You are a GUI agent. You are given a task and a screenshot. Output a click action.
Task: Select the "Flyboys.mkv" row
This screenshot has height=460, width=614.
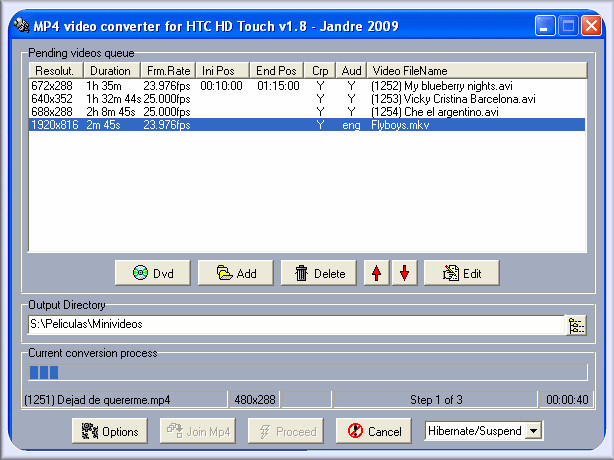[x=307, y=125]
